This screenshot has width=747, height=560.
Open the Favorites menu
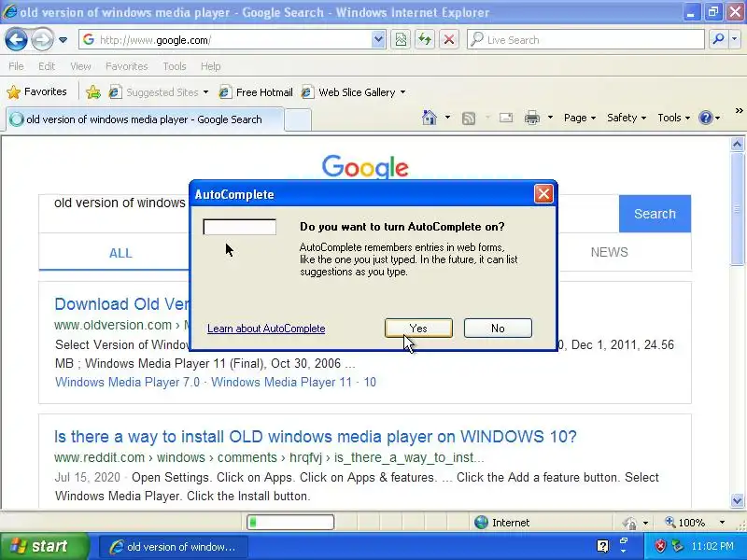coord(127,66)
